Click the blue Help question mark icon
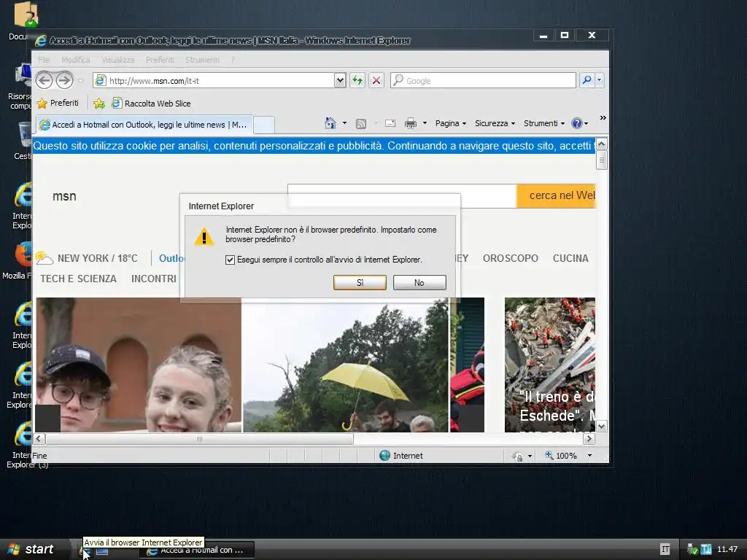The height and width of the screenshot is (560, 747). [577, 123]
